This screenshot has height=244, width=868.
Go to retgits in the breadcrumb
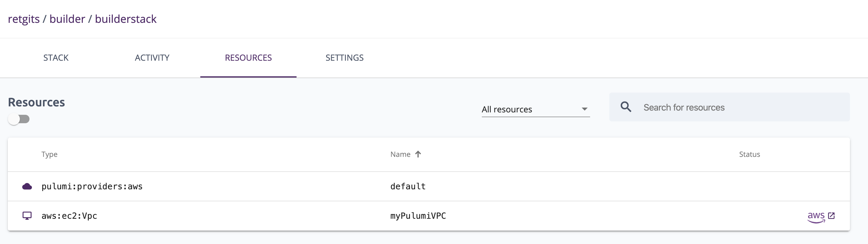pos(23,19)
